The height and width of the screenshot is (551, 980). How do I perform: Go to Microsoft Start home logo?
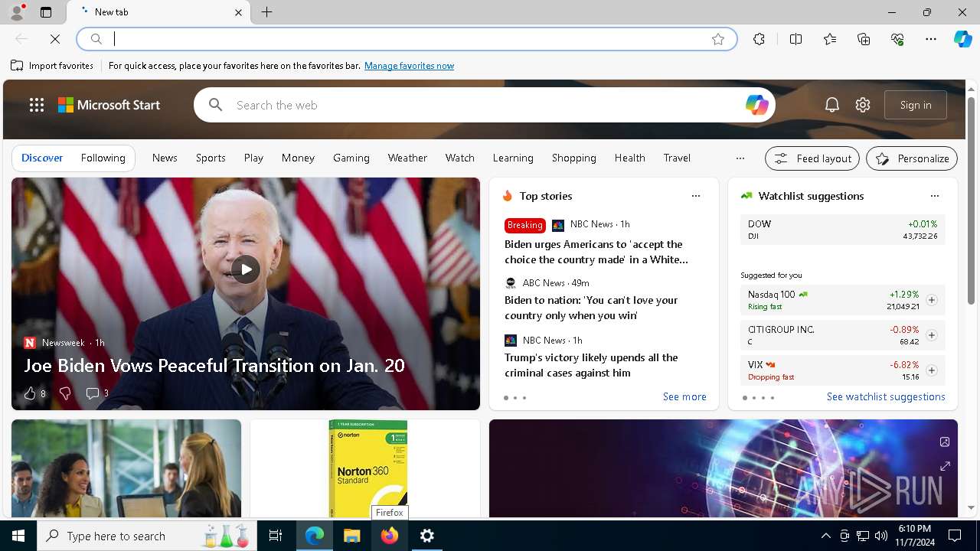109,105
